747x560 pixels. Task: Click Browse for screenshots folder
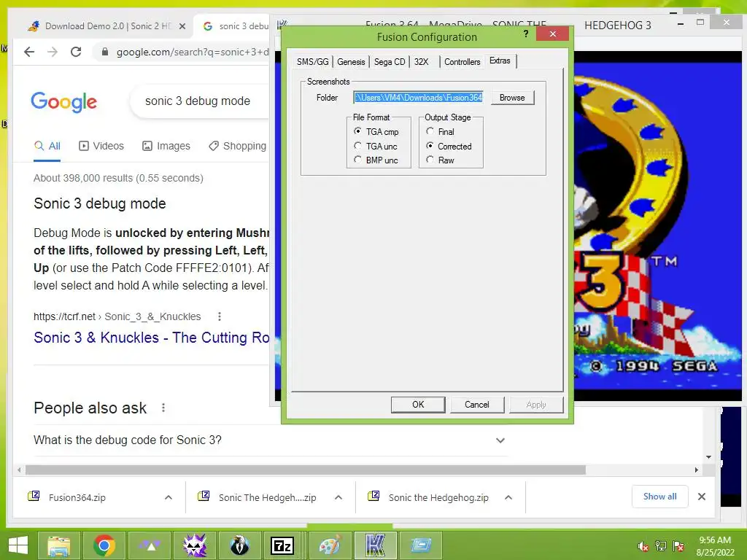tap(512, 98)
